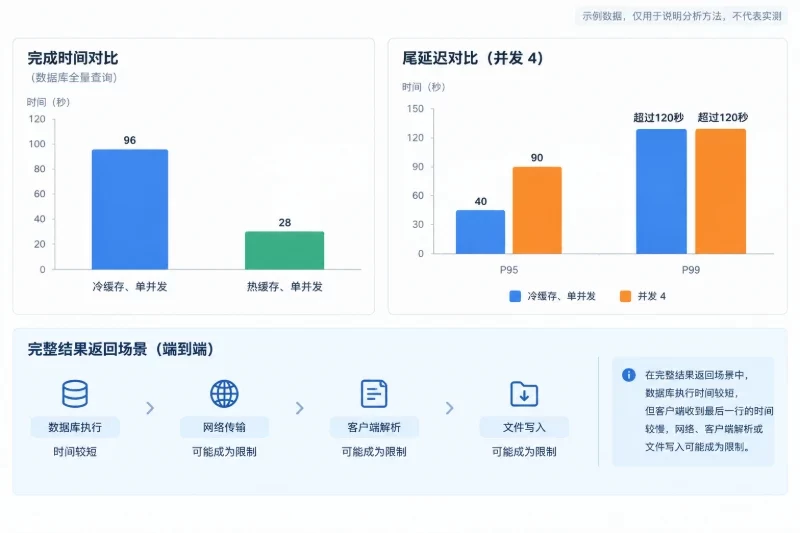Click the orange P95 bar labeled 90

tap(537, 210)
